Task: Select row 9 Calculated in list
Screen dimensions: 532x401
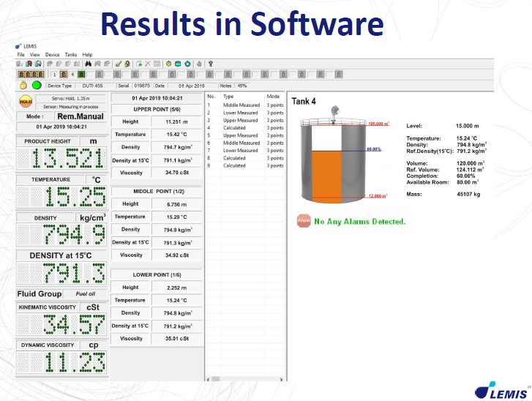Action: (245, 165)
